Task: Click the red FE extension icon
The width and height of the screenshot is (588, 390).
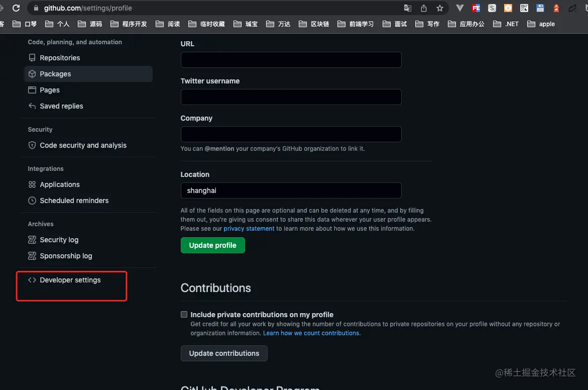Action: (476, 8)
